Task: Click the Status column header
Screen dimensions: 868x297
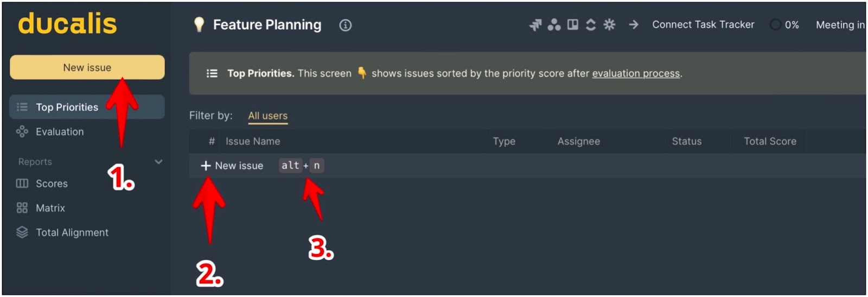Action: coord(687,141)
